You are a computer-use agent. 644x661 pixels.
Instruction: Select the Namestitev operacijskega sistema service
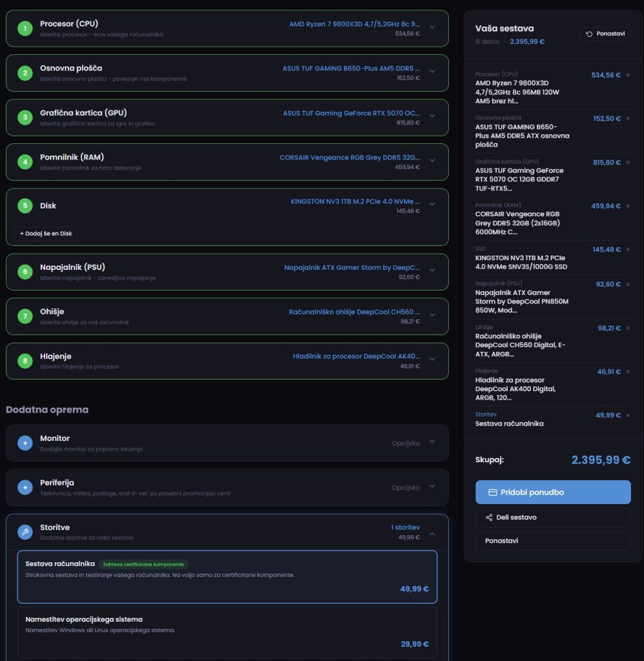227,632
